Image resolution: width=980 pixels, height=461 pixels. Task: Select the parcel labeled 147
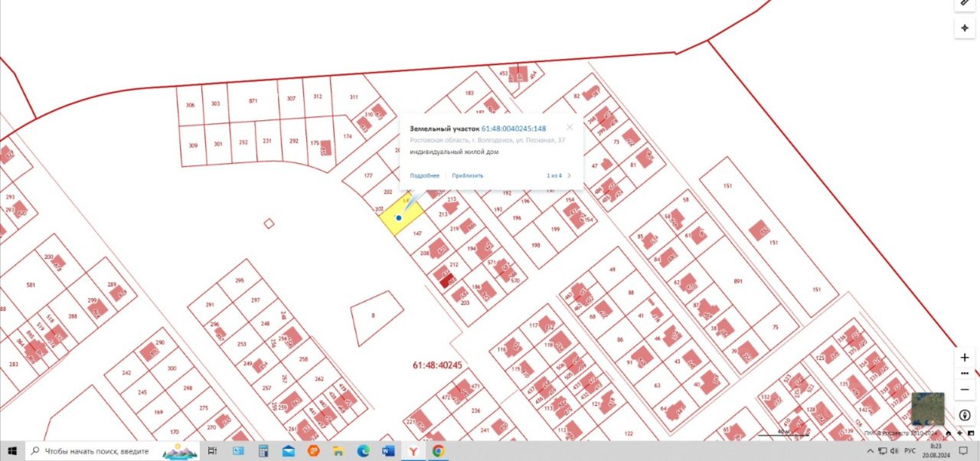pos(417,233)
